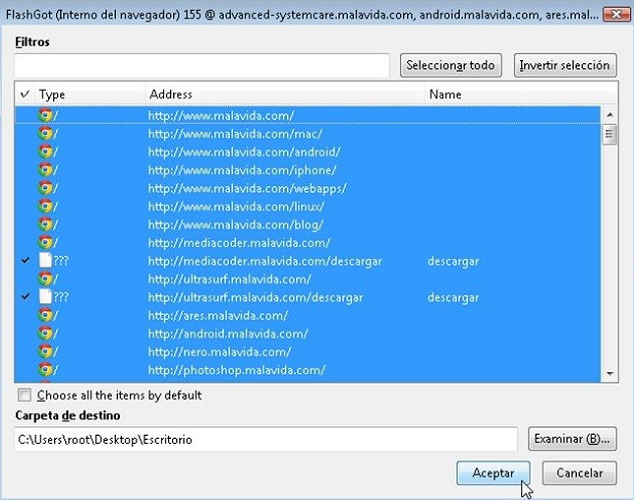Click descargar name in mediacoder row
This screenshot has width=634, height=500.
pos(453,261)
